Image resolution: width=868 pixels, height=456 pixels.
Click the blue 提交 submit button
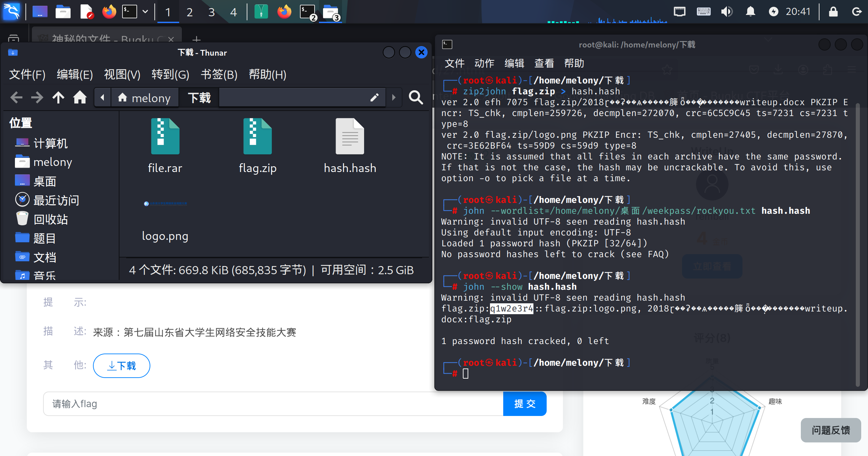coord(525,404)
